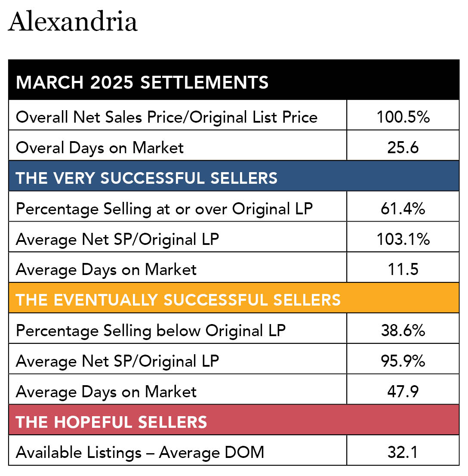This screenshot has width=468, height=476.
Task: Select the Available Listings – Average DOM label
Action: point(140,452)
